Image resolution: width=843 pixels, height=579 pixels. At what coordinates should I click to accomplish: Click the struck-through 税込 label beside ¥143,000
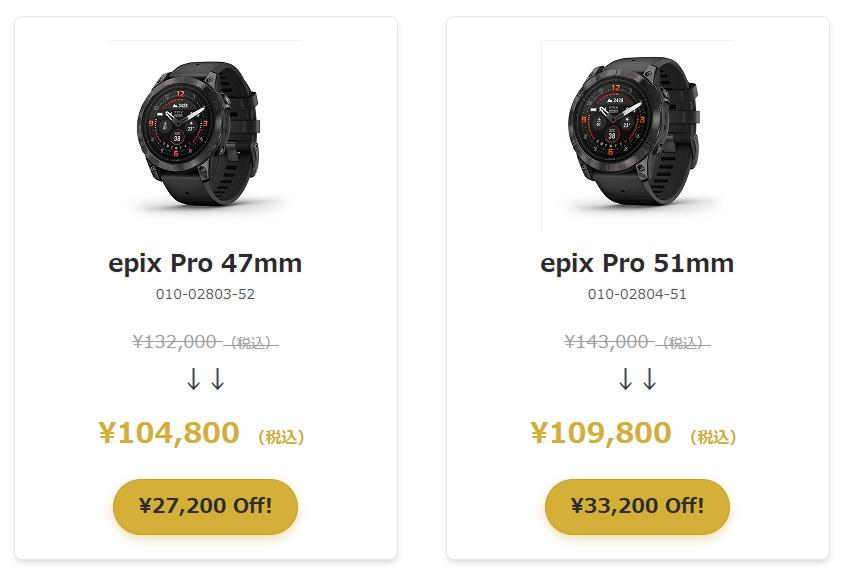pyautogui.click(x=682, y=343)
